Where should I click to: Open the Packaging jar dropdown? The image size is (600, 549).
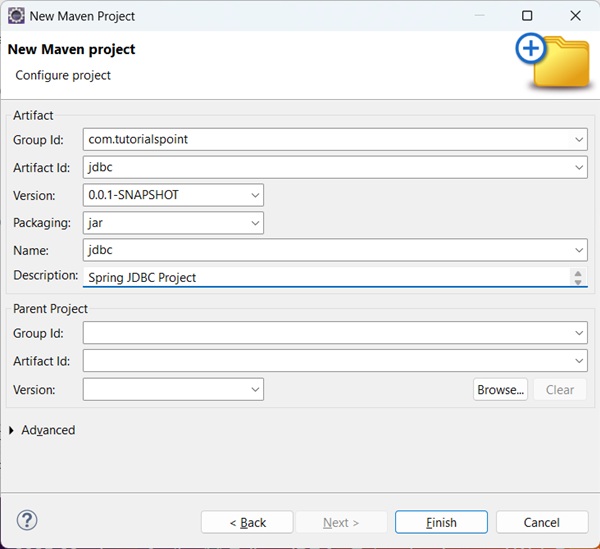click(x=256, y=223)
